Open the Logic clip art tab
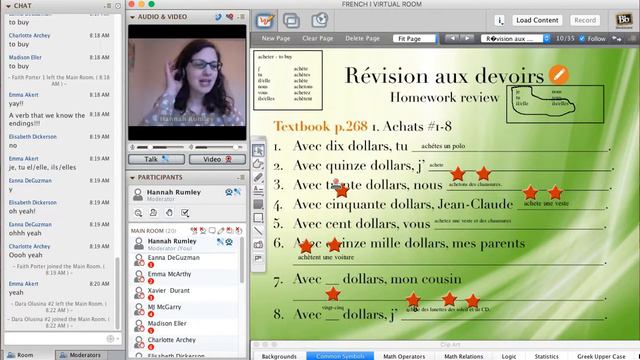The width and height of the screenshot is (640, 360). (x=509, y=356)
